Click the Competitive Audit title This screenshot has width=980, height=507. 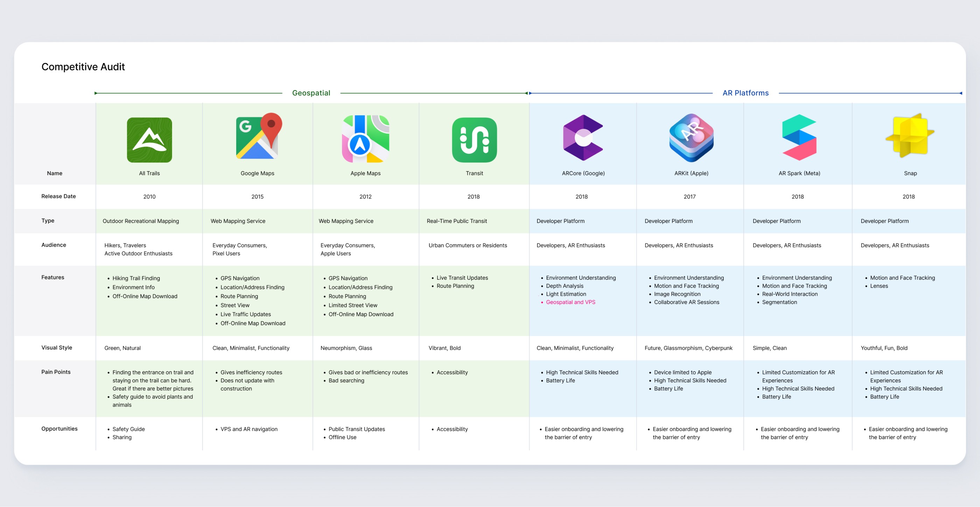click(x=83, y=67)
